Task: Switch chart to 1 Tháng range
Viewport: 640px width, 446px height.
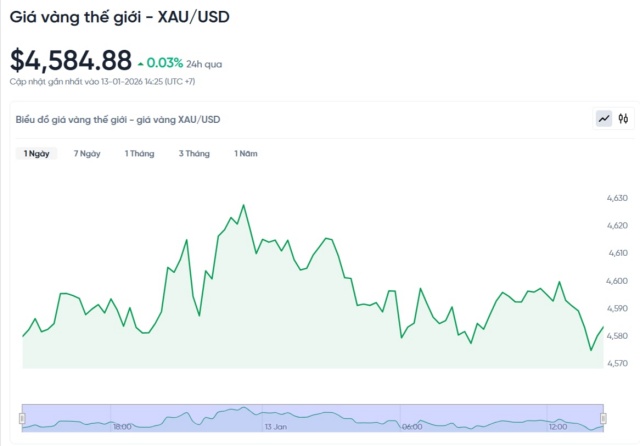Action: [140, 154]
